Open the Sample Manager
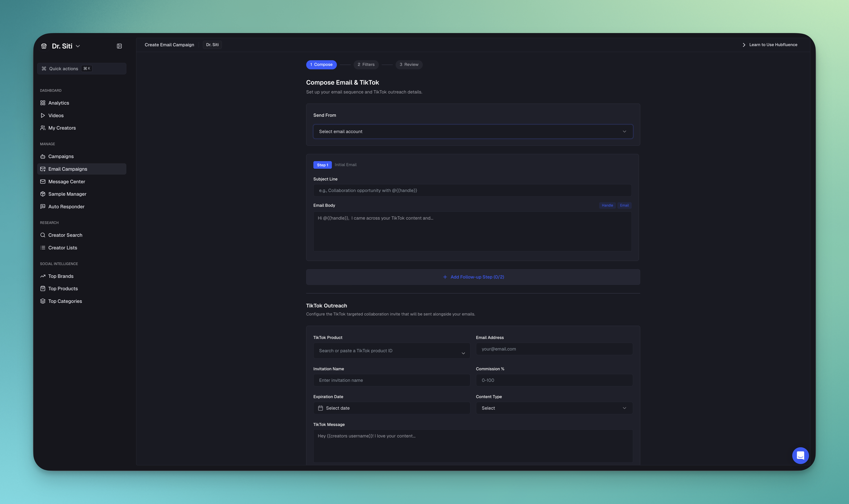Image resolution: width=849 pixels, height=504 pixels. (67, 194)
